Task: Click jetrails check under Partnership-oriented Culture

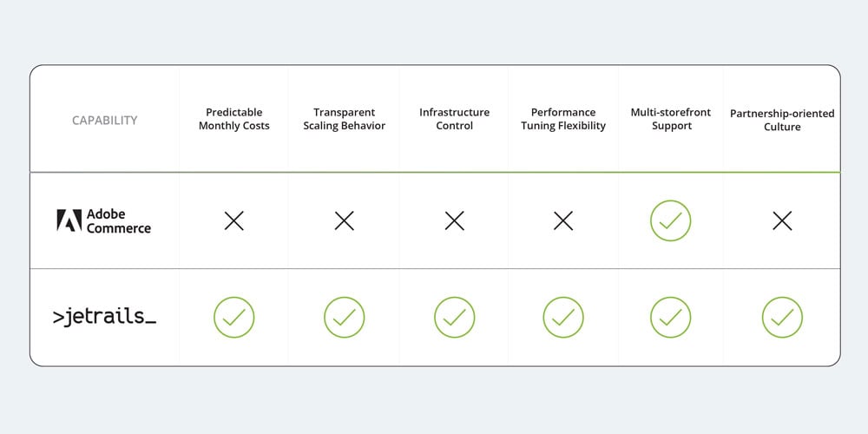Action: (x=782, y=318)
